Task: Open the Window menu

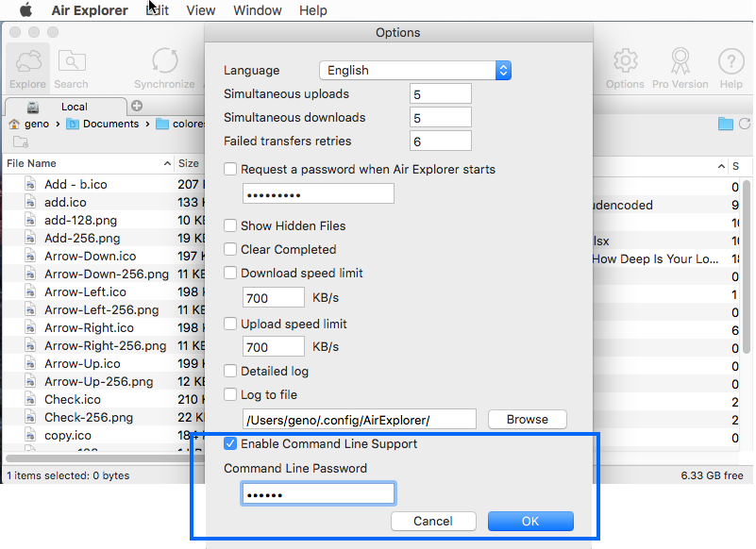Action: click(x=258, y=10)
